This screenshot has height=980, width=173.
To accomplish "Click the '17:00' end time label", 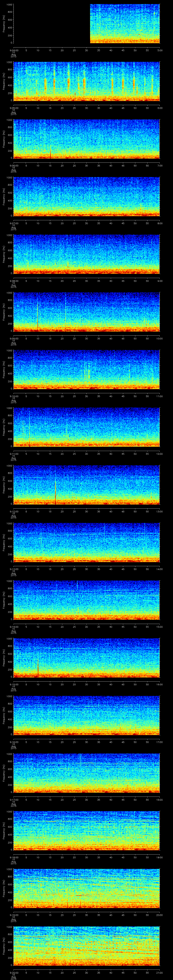I will 160,742.
